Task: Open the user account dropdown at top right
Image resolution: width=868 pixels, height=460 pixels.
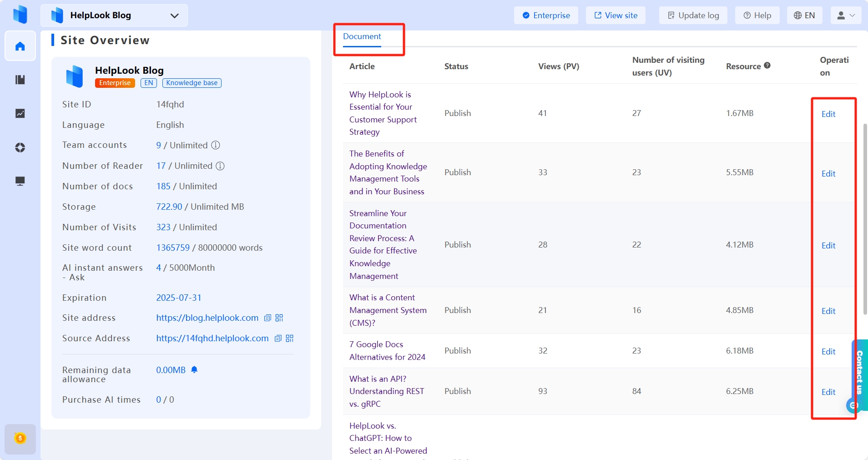Action: pos(845,15)
